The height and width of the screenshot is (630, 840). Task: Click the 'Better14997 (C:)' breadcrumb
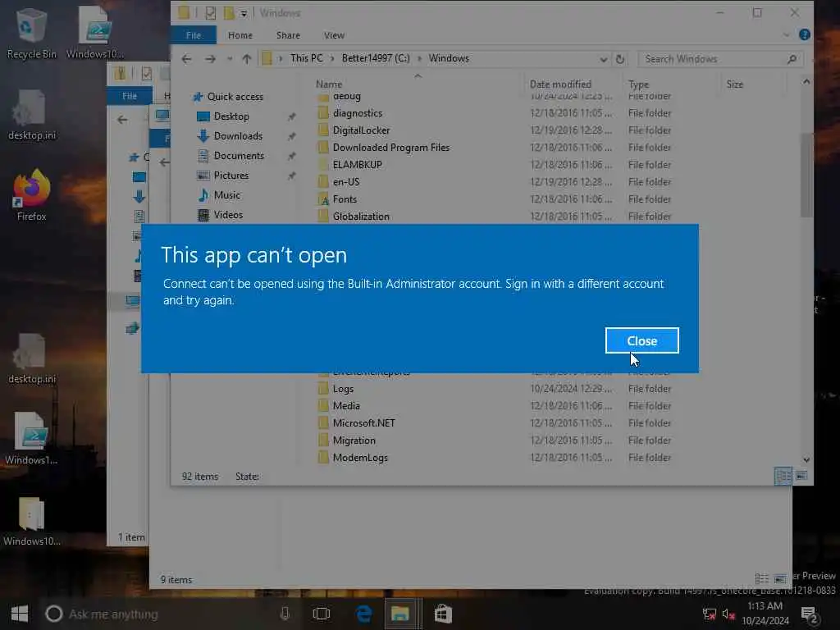[x=376, y=58]
